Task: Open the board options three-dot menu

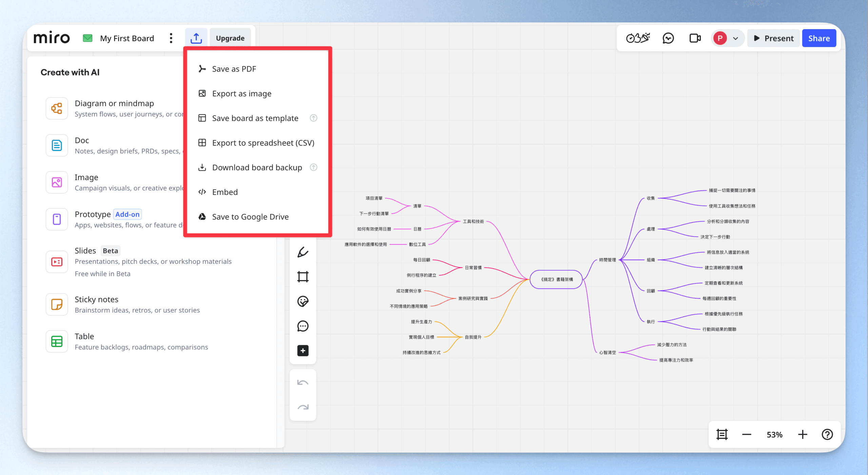Action: click(x=171, y=38)
